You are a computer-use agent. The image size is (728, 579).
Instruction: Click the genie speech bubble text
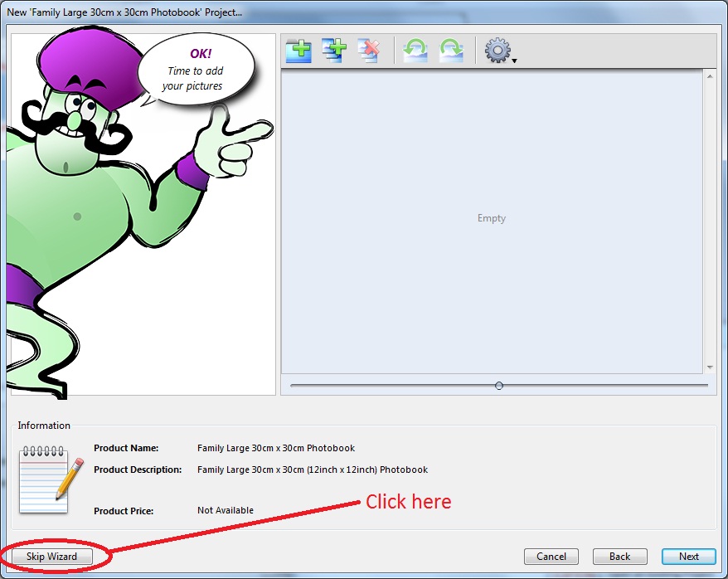click(195, 70)
